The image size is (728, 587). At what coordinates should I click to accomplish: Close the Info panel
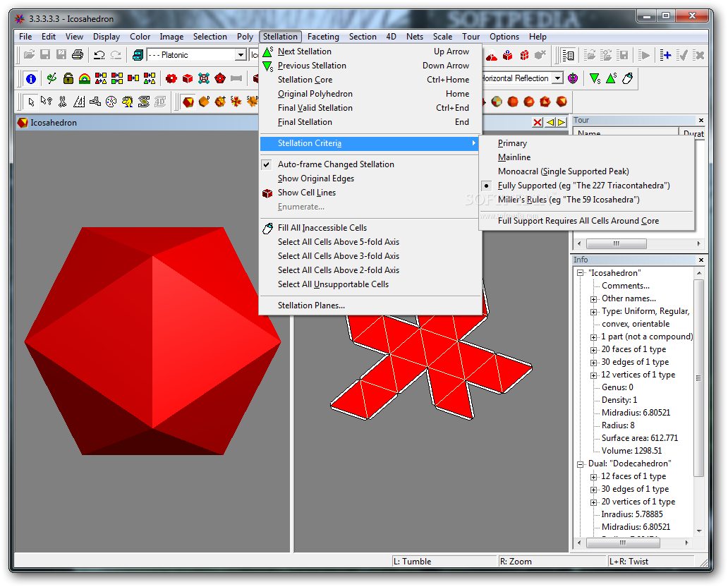click(x=701, y=260)
